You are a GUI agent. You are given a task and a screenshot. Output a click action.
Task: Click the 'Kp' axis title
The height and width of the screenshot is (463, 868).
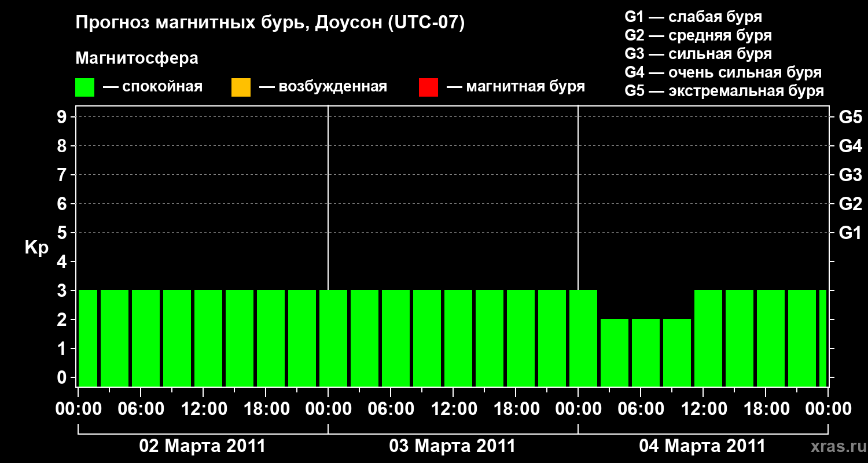pos(36,248)
